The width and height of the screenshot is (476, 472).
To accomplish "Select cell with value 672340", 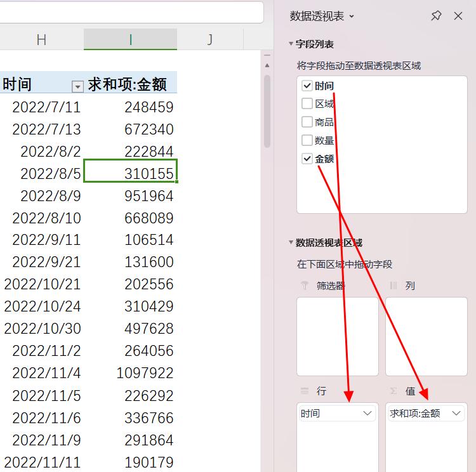I will (x=130, y=129).
